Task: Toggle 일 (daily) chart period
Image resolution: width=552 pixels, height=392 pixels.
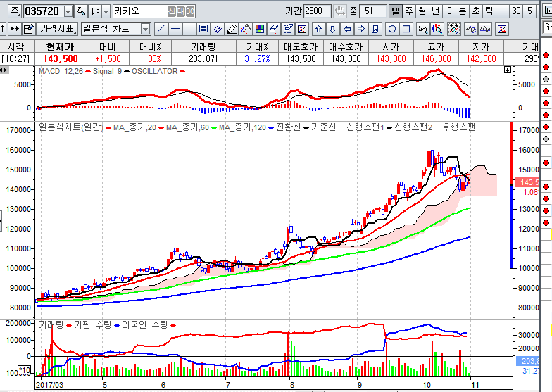Action: [395, 11]
